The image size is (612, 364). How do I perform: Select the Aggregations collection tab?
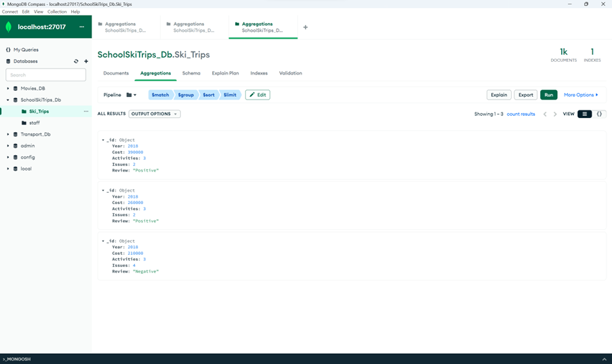155,73
